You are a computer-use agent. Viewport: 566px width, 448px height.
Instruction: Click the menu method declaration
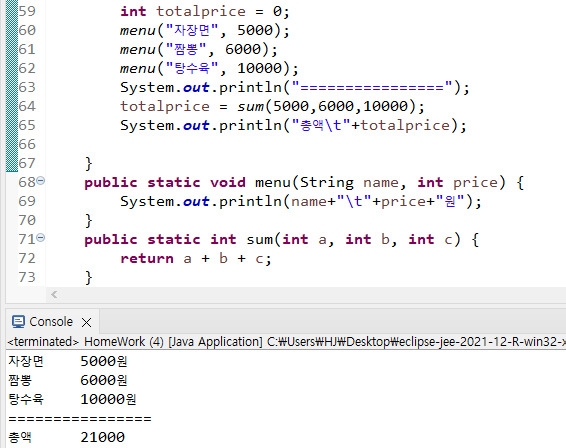point(304,183)
